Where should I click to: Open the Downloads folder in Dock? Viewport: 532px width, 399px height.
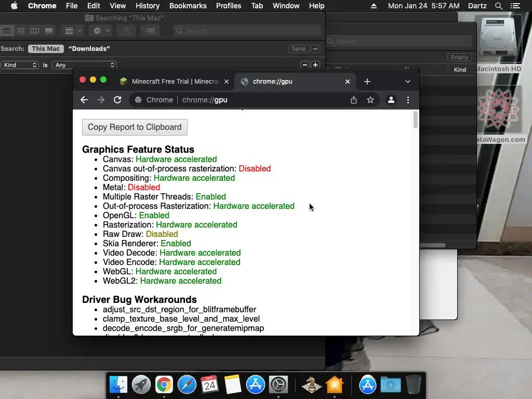391,385
